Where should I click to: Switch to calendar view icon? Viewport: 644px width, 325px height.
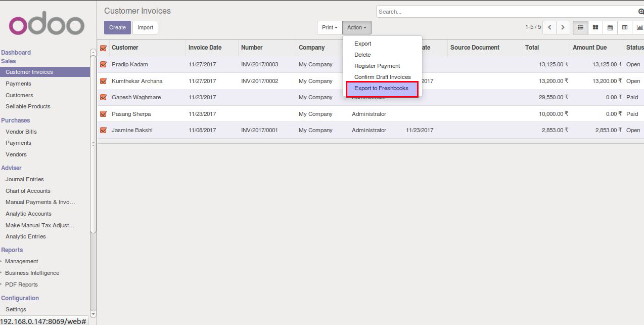[610, 27]
